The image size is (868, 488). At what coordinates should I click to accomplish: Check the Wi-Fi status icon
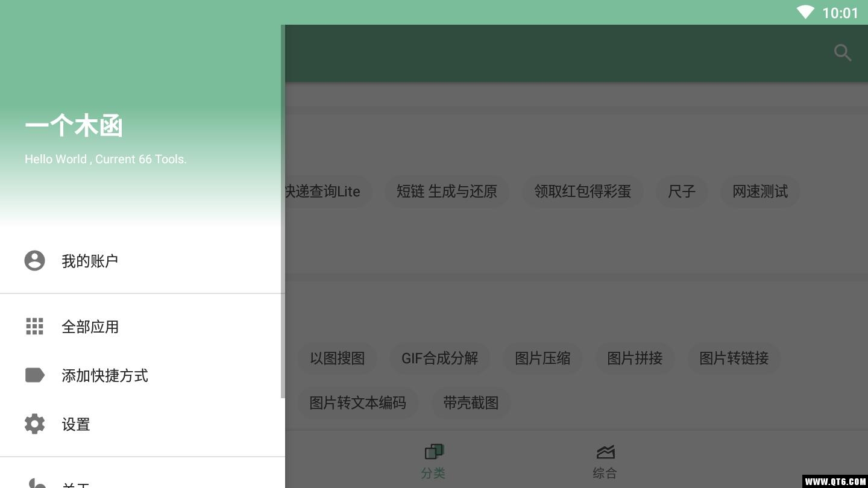pos(805,12)
